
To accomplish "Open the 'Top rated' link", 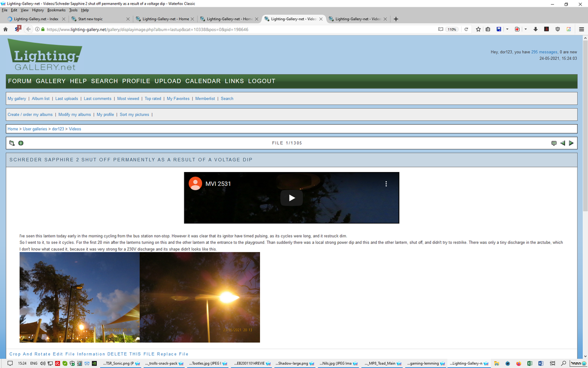I will [153, 98].
